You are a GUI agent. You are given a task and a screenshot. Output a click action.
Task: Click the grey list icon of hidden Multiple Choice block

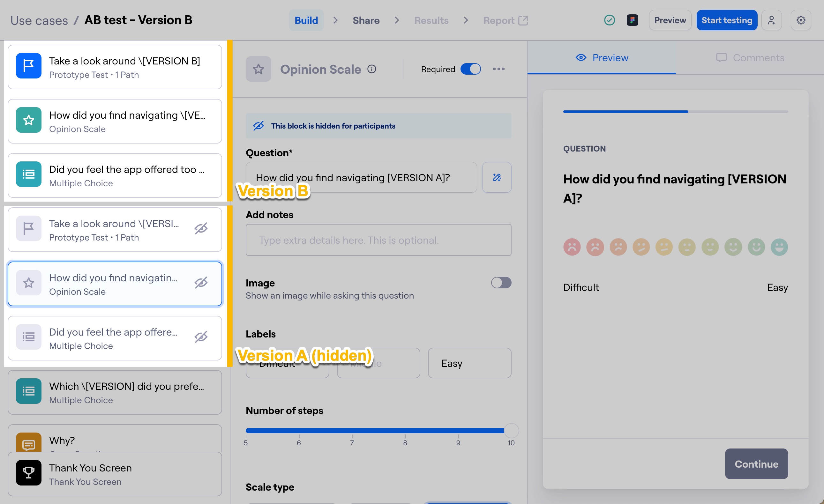click(x=29, y=337)
